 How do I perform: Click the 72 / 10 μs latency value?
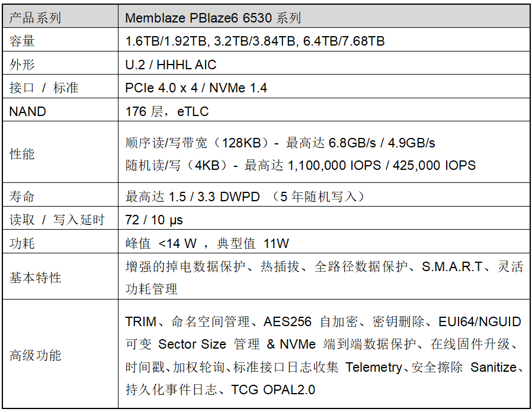(x=154, y=220)
